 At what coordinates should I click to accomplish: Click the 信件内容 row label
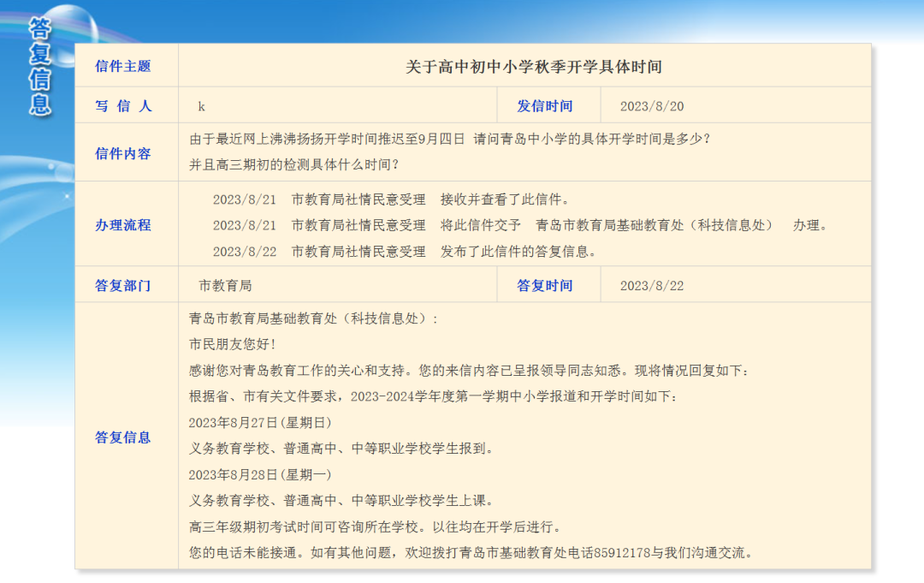point(122,153)
